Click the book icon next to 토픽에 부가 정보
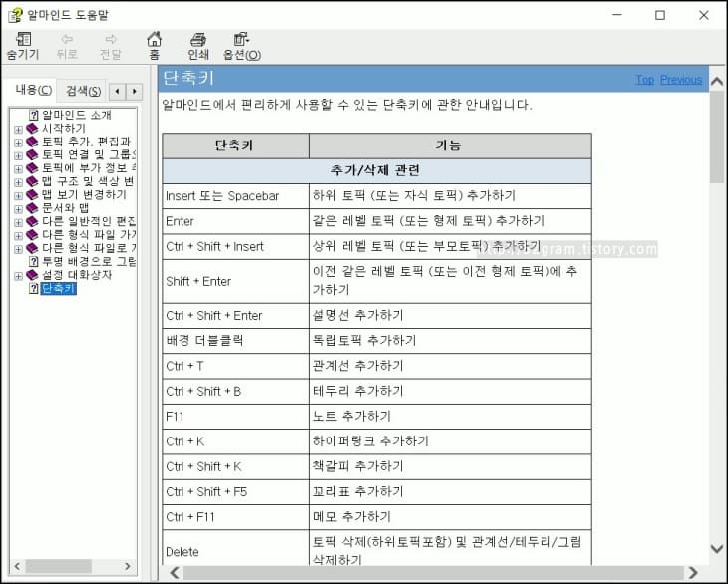728x584 pixels. click(x=32, y=167)
